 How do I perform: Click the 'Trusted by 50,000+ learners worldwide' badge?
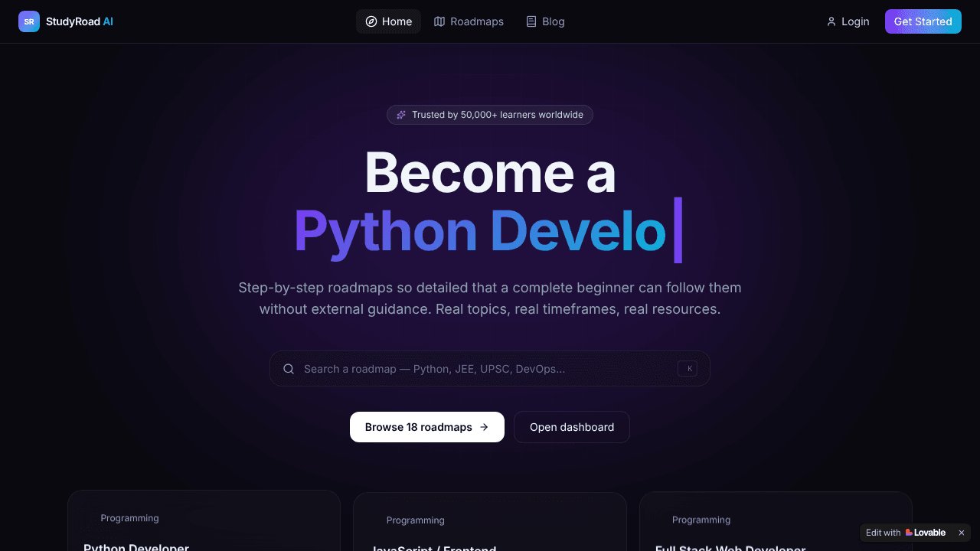tap(490, 115)
